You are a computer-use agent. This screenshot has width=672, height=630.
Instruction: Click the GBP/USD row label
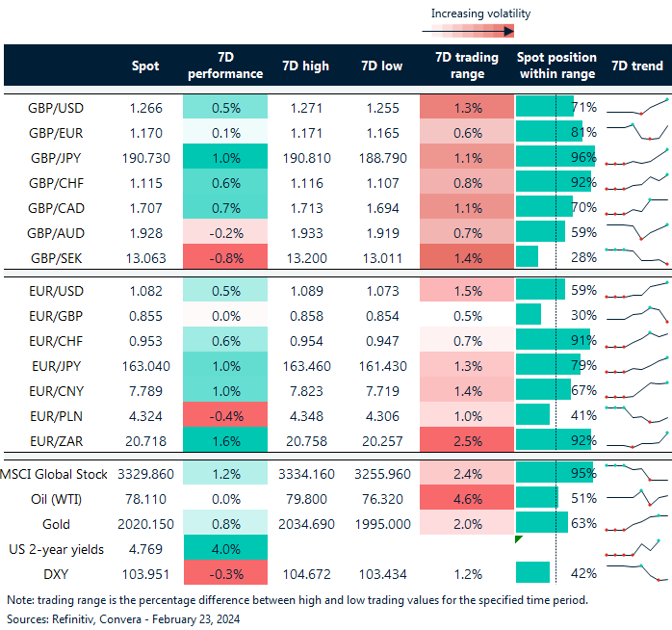[x=56, y=108]
